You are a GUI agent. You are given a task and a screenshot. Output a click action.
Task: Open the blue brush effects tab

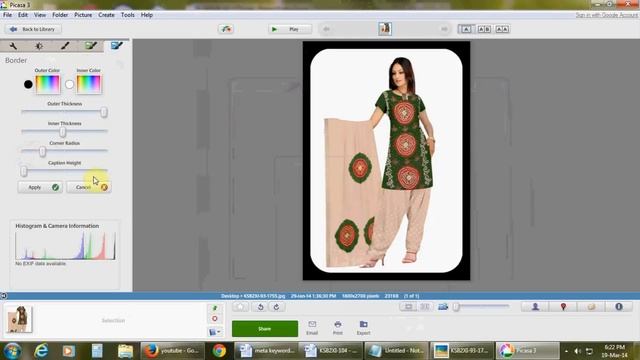tap(117, 46)
